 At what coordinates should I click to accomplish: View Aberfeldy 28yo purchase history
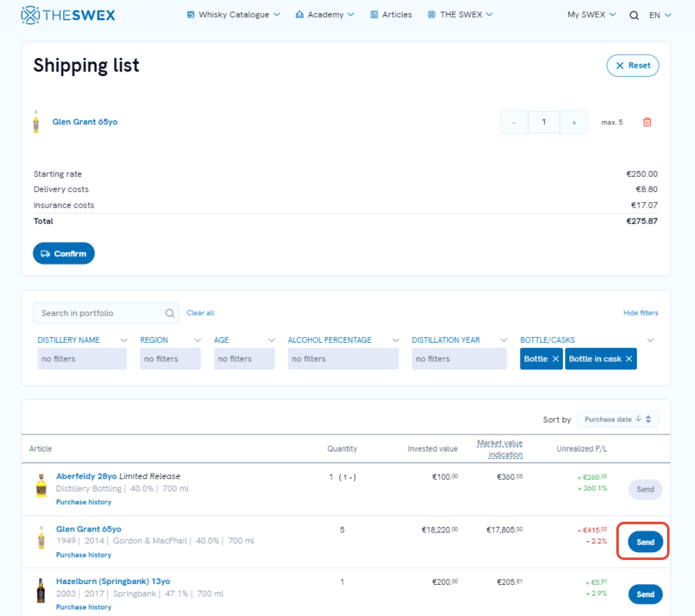(84, 502)
